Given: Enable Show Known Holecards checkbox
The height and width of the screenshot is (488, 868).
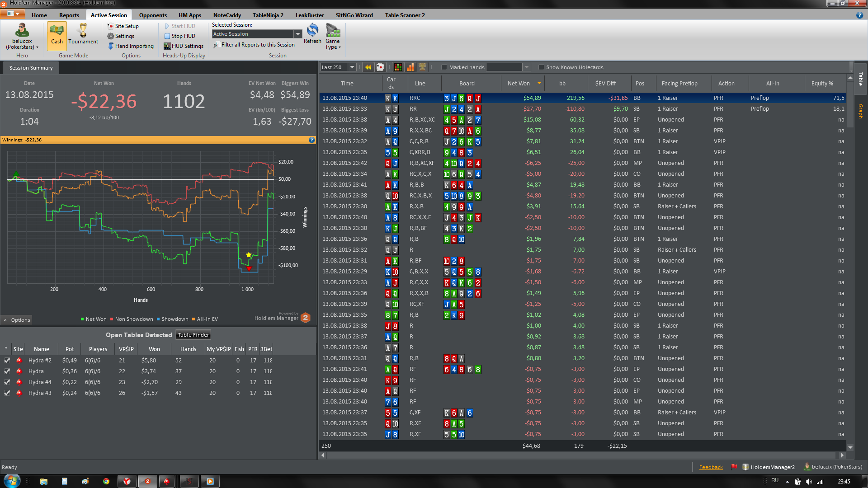Looking at the screenshot, I should [541, 67].
